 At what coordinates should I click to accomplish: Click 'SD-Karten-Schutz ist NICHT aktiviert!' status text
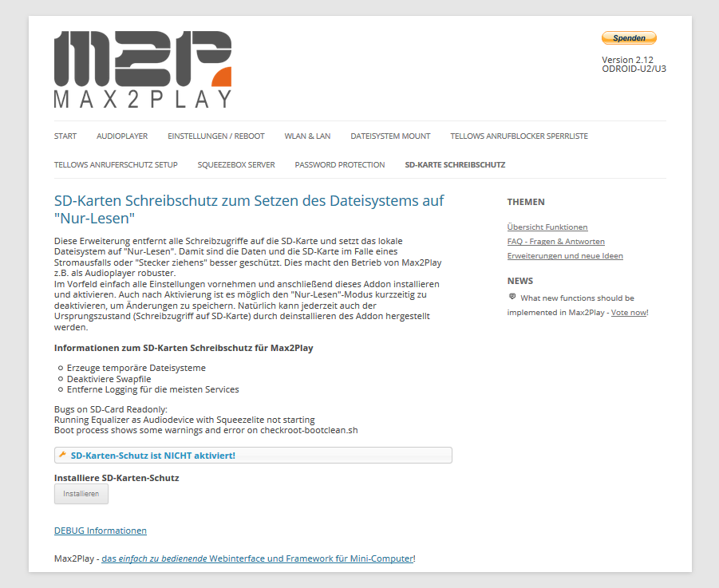click(152, 456)
